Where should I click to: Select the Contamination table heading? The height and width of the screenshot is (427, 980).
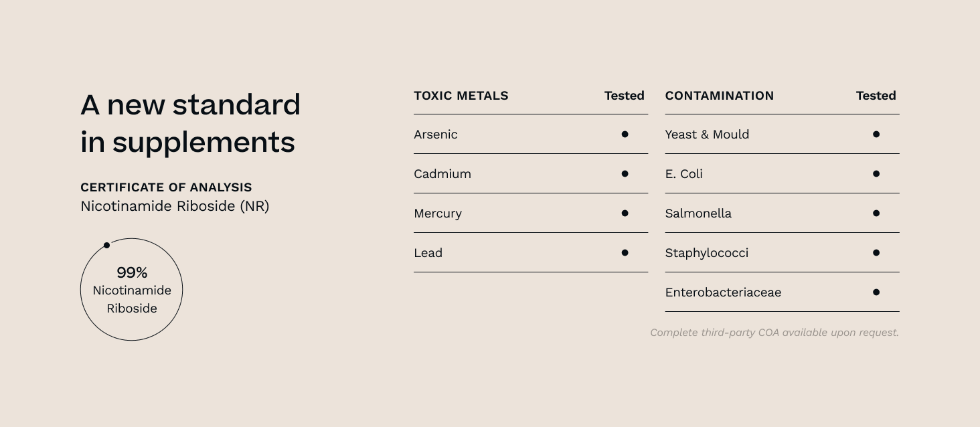[719, 96]
